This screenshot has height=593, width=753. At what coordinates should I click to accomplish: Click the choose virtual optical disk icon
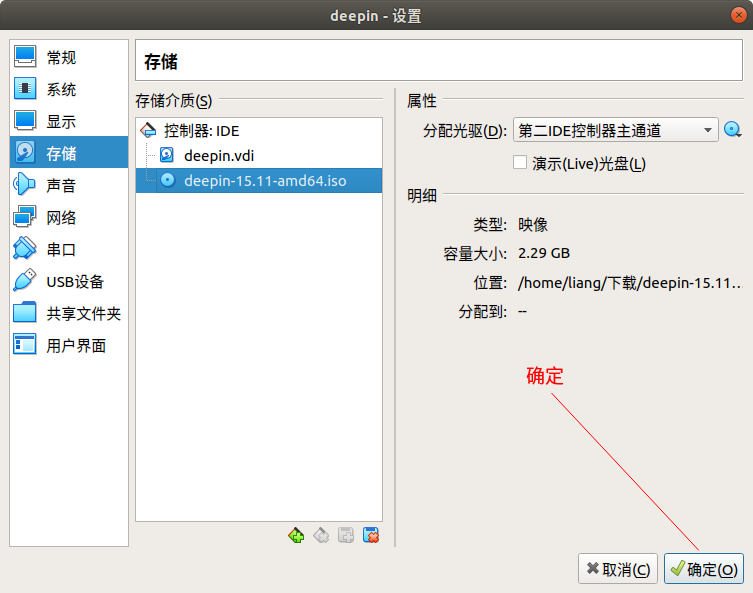[x=732, y=130]
